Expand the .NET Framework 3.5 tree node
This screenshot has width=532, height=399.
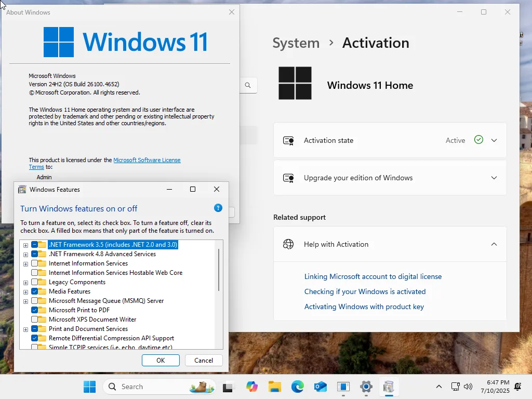26,245
